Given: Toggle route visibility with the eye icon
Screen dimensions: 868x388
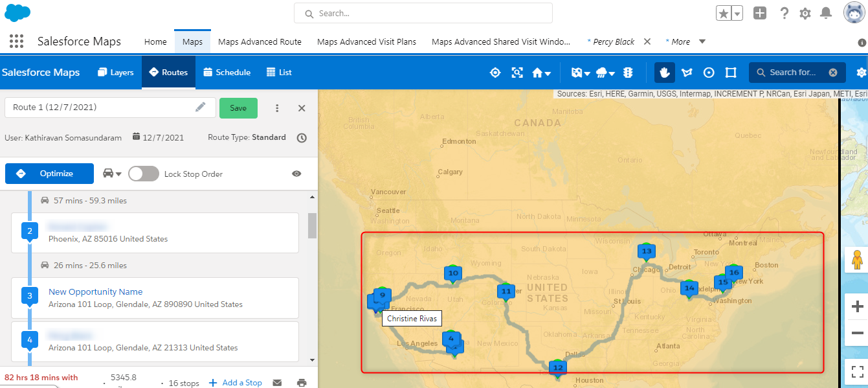Looking at the screenshot, I should coord(296,174).
